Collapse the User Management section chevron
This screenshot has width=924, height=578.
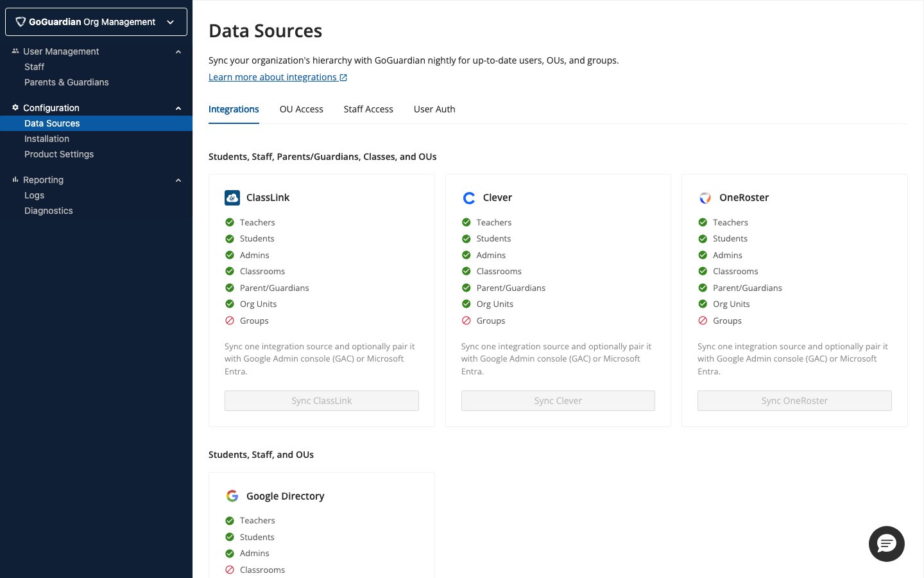[x=178, y=52]
